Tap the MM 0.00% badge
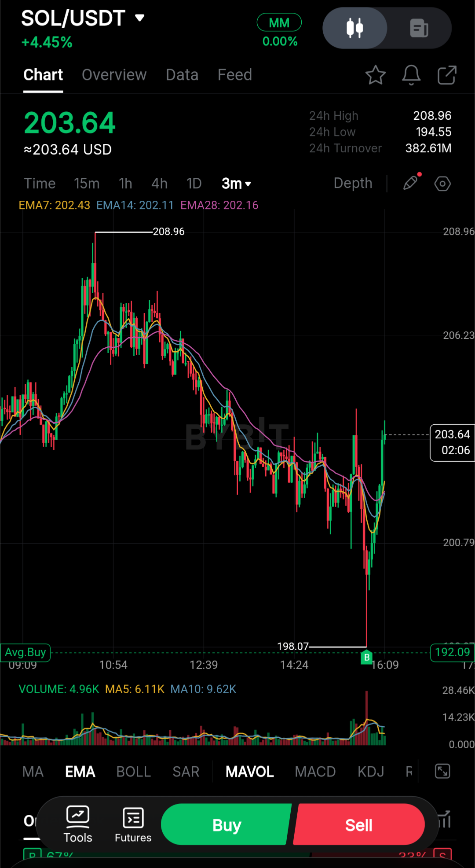This screenshot has height=868, width=475. tap(279, 31)
